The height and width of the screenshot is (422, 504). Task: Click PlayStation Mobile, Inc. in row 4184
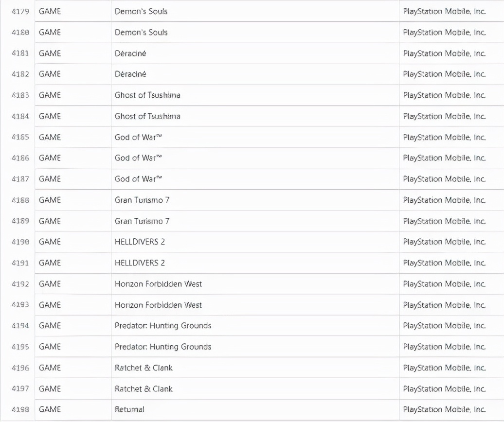pos(444,116)
